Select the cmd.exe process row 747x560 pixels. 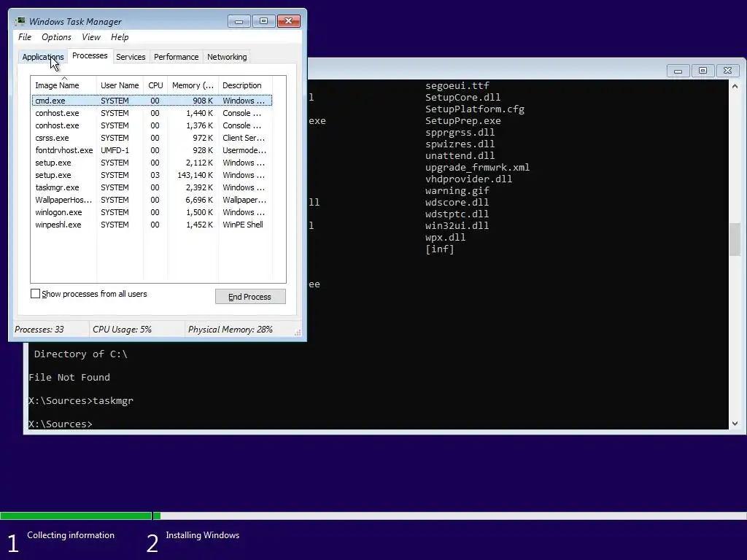(x=152, y=101)
